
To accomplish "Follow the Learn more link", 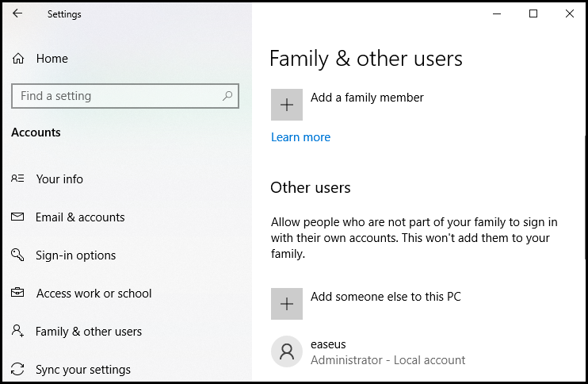I will (x=300, y=137).
